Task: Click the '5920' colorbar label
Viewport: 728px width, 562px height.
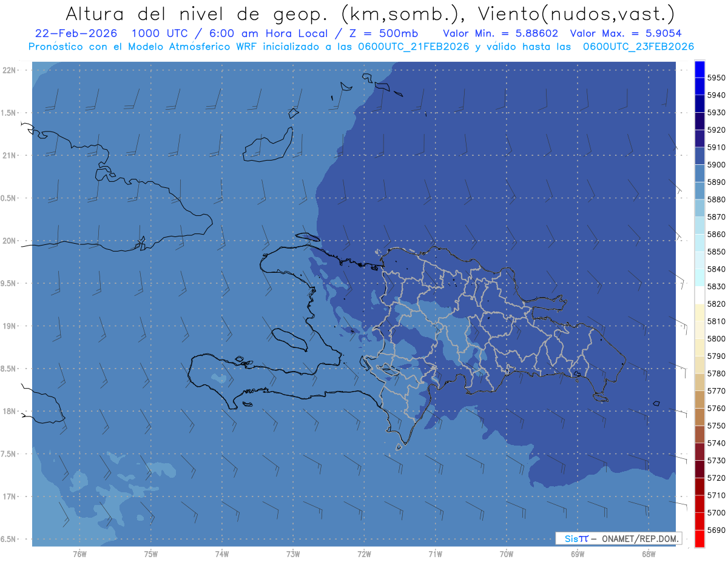Action: coord(716,130)
